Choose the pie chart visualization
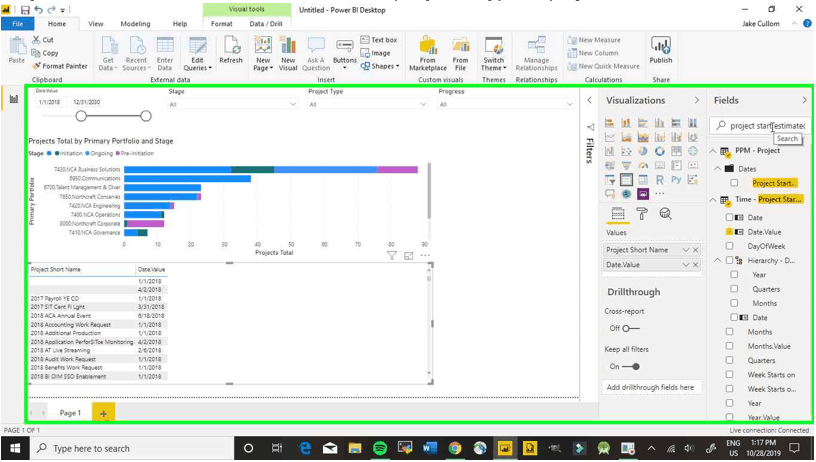Screen dimensions: 816x462 pos(643,151)
